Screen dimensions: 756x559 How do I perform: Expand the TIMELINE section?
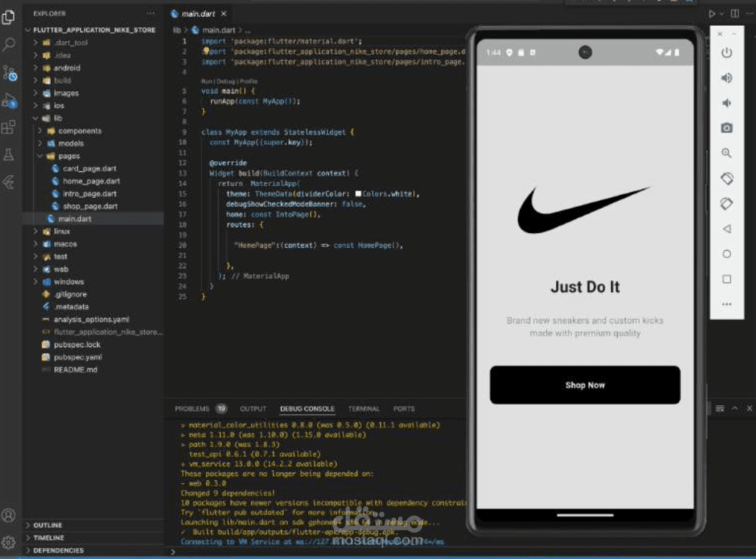coord(94,538)
